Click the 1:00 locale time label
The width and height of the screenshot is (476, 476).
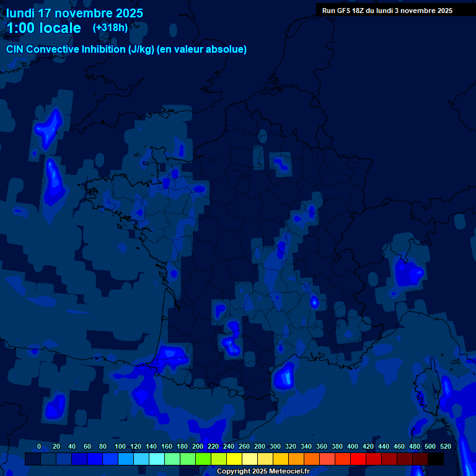coord(43,28)
